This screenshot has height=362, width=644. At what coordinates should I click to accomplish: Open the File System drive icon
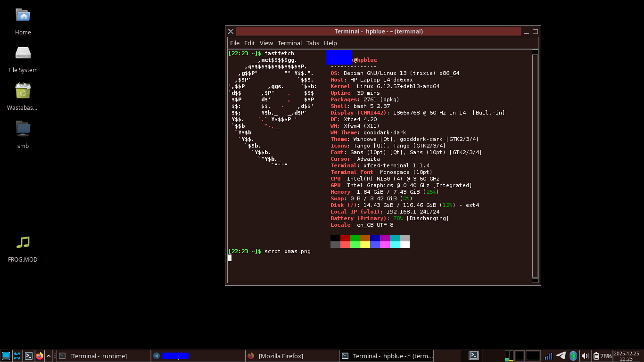23,53
